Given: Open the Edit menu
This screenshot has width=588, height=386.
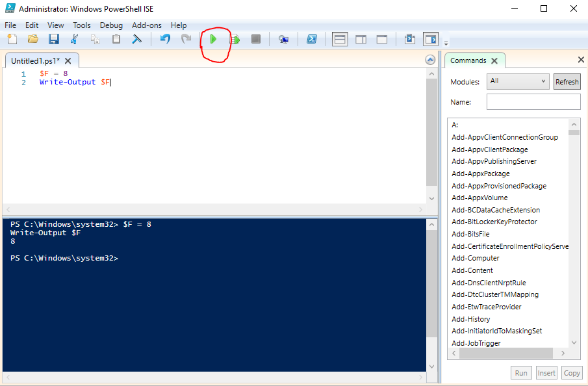Looking at the screenshot, I should tap(32, 25).
